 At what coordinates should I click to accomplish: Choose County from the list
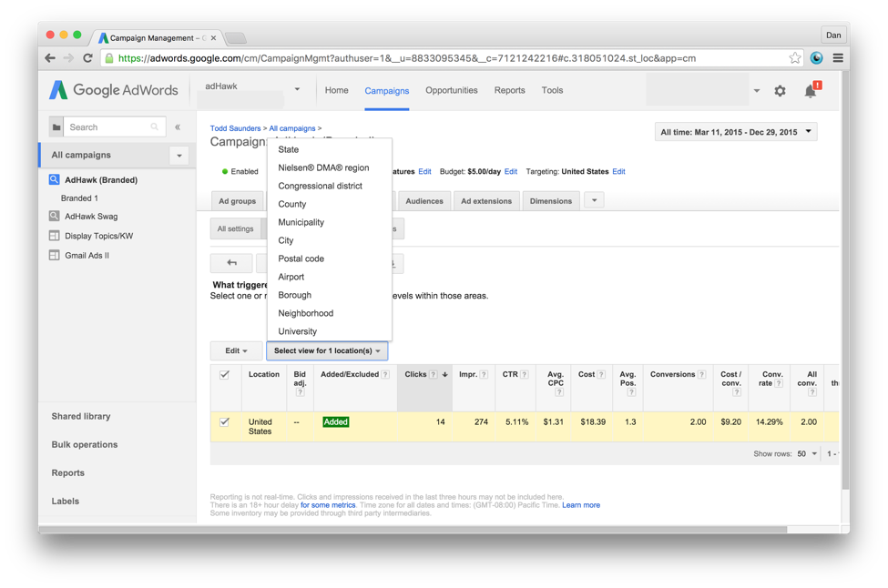(x=329, y=204)
